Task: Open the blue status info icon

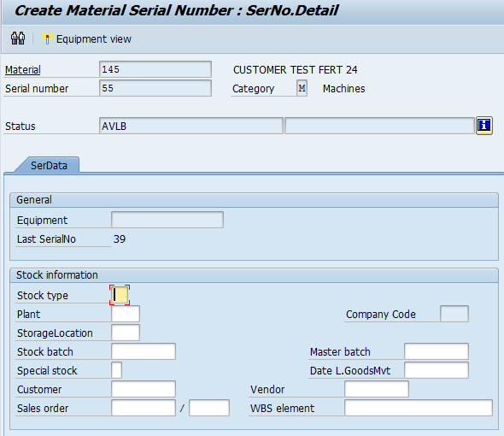Action: 484,125
